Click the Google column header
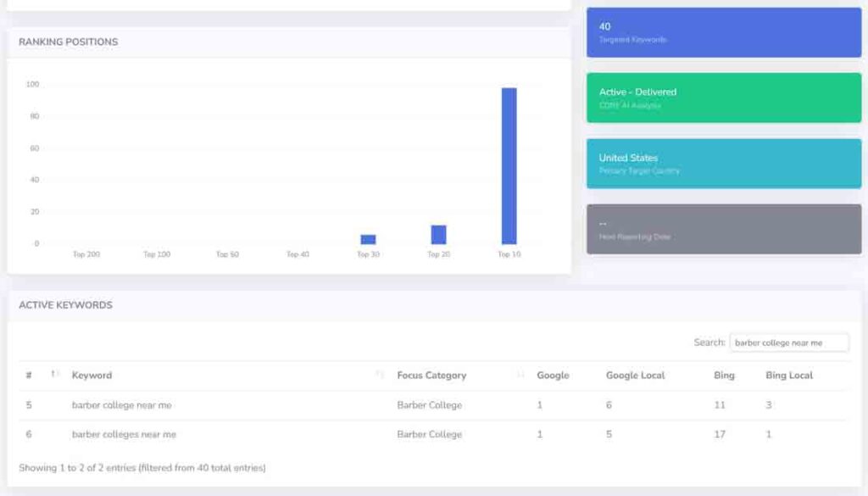 [553, 375]
